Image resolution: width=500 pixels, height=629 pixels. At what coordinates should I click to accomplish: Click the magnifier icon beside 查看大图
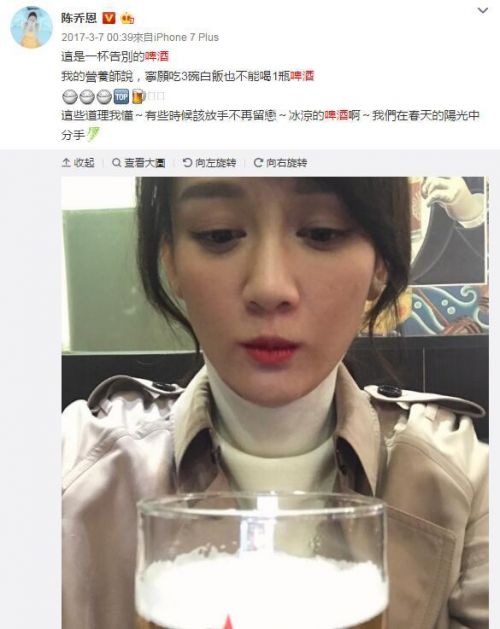click(116, 162)
